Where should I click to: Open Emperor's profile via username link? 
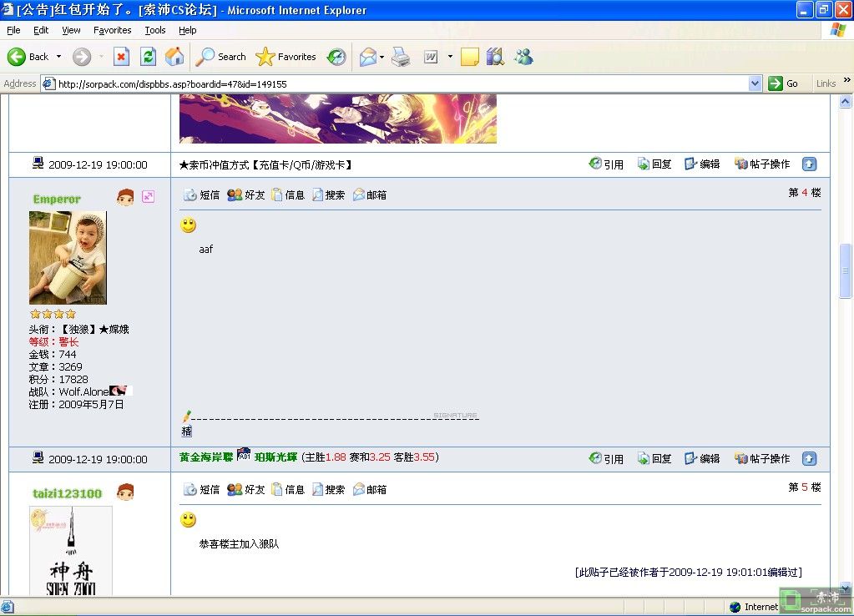pos(56,199)
